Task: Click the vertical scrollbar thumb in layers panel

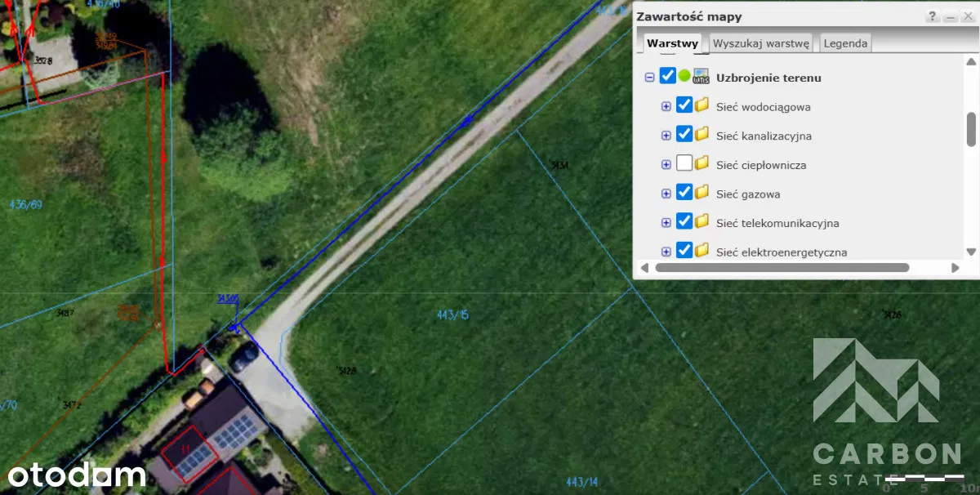Action: pyautogui.click(x=971, y=128)
